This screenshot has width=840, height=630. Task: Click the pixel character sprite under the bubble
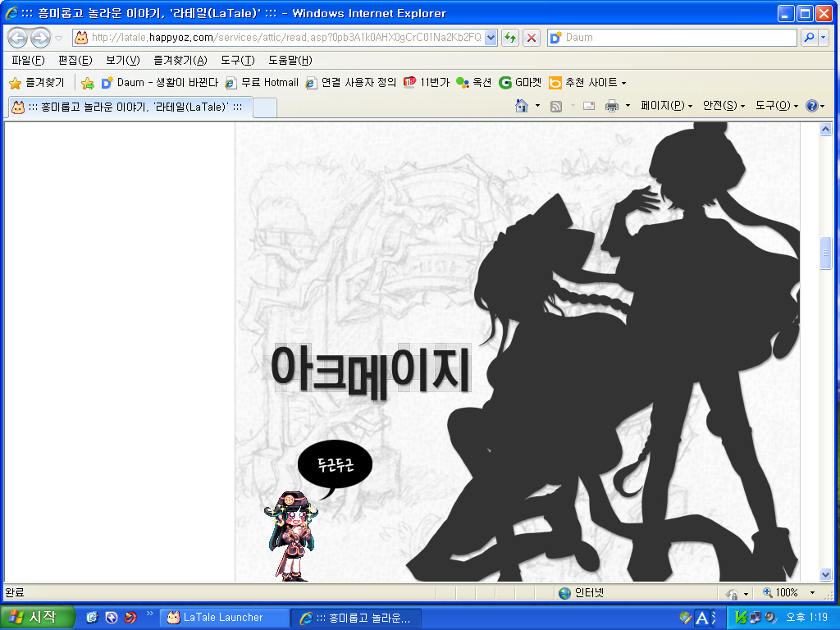point(290,536)
